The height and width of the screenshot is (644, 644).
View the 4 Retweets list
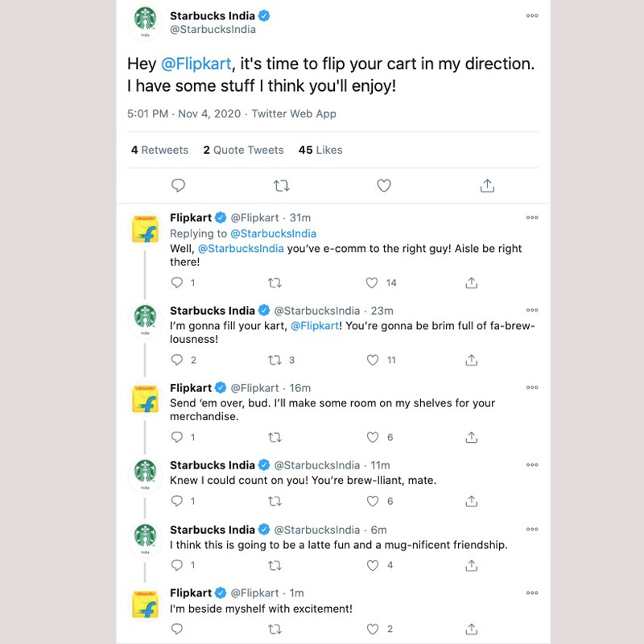159,150
